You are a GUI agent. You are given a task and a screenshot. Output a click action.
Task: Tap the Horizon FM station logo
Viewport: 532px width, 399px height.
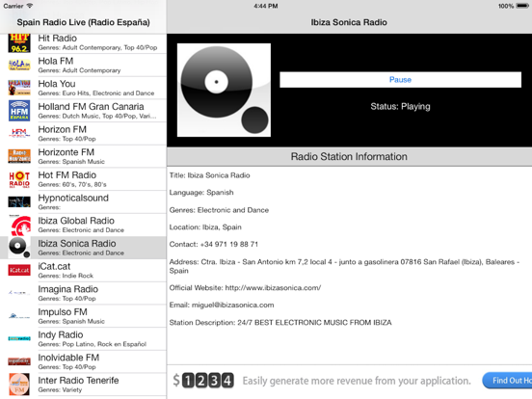point(19,133)
